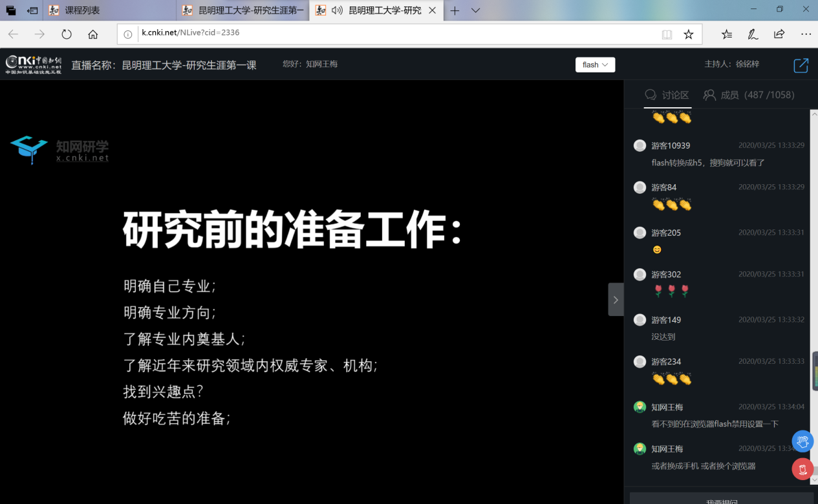Viewport: 818px width, 504px height.
Task: Click 游客84's avatar
Action: [640, 187]
